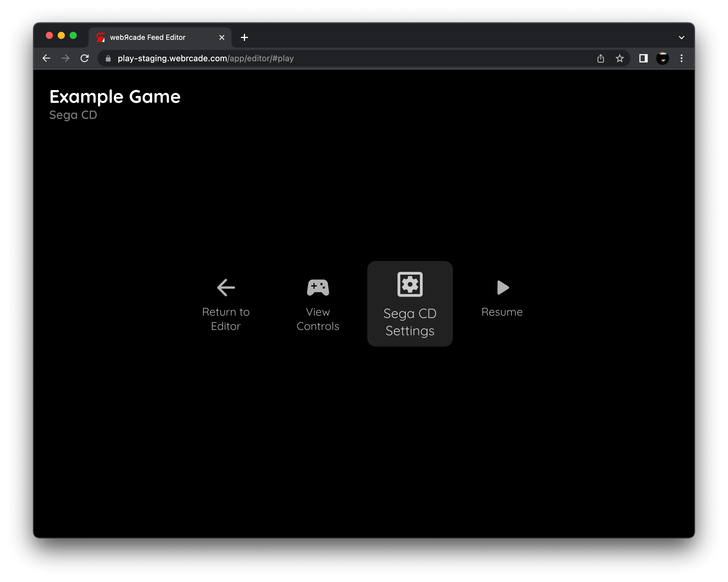Click the Resume text label

coord(502,312)
